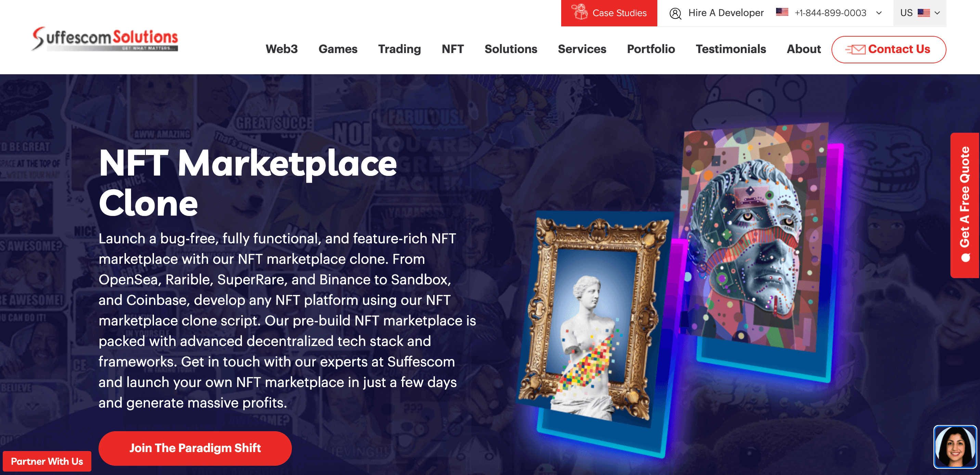Click the Hire A Developer profile icon
This screenshot has width=980, height=475.
[x=674, y=13]
